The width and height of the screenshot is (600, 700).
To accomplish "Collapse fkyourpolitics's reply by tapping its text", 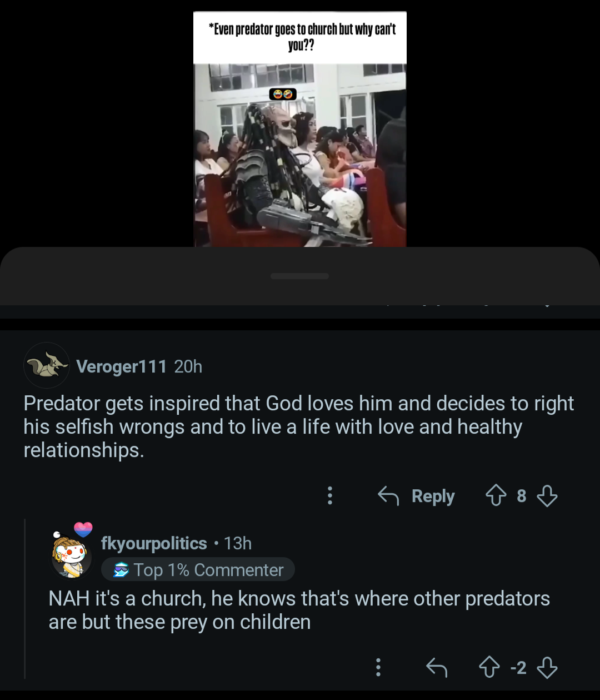I will [x=299, y=610].
